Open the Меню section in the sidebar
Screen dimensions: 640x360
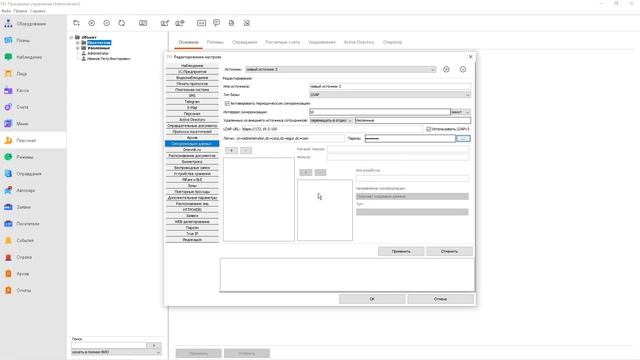[x=22, y=124]
